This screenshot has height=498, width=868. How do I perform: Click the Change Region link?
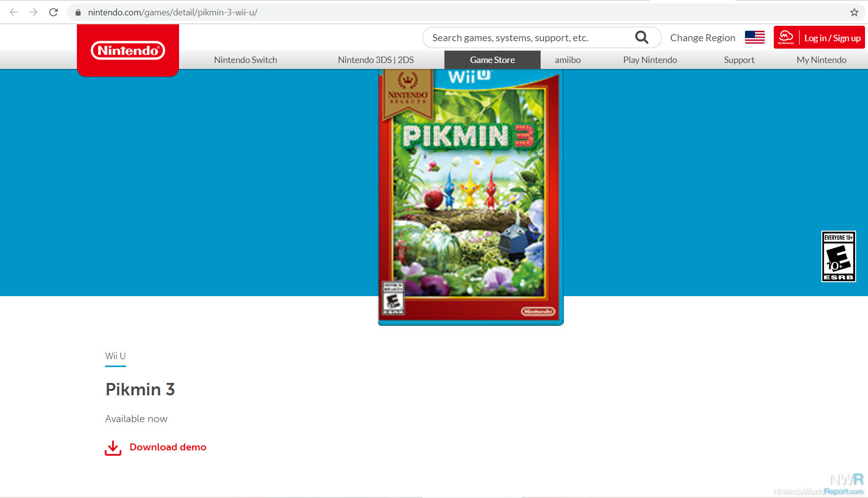pyautogui.click(x=703, y=38)
